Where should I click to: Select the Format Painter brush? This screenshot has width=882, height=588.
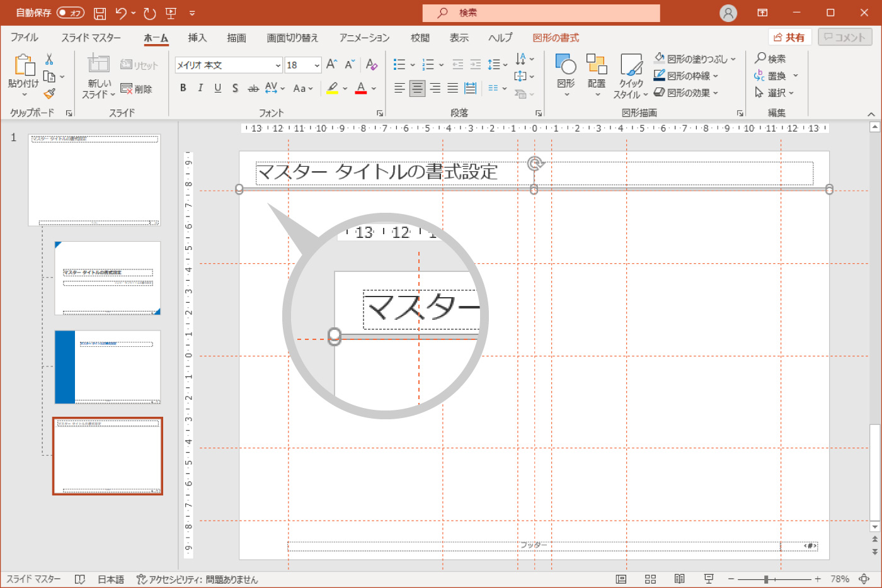(x=49, y=94)
